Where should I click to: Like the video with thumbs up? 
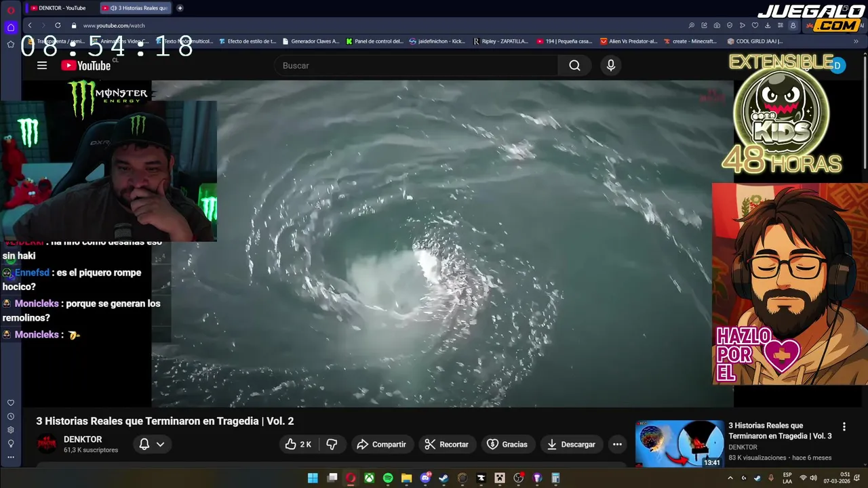click(x=298, y=445)
